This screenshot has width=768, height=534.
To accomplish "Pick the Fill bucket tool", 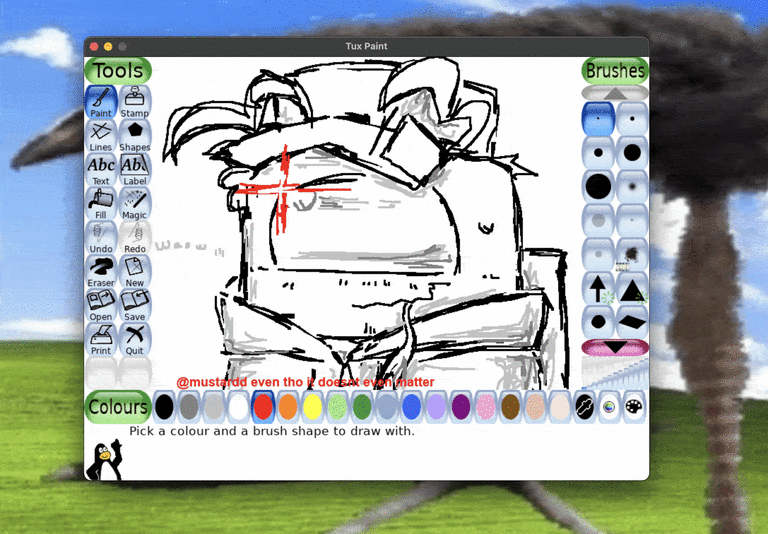I will point(101,203).
